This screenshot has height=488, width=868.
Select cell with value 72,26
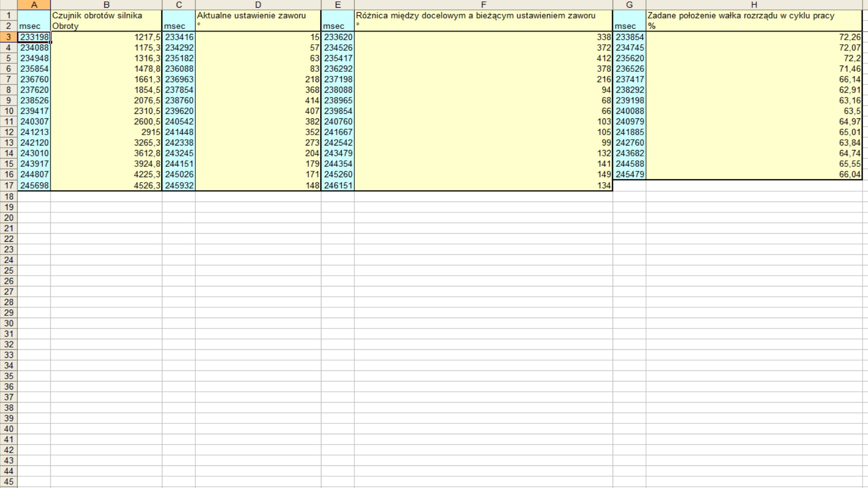[754, 37]
